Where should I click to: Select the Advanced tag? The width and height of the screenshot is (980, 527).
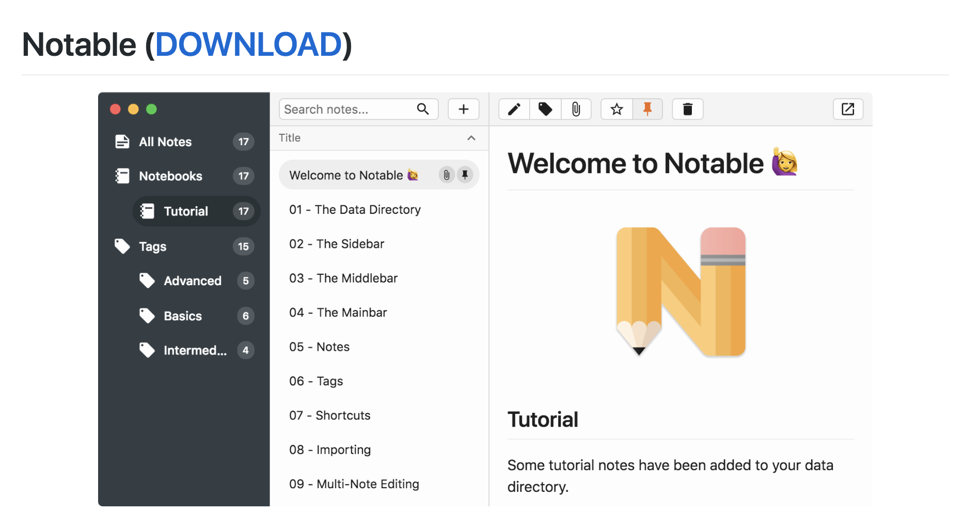click(192, 281)
